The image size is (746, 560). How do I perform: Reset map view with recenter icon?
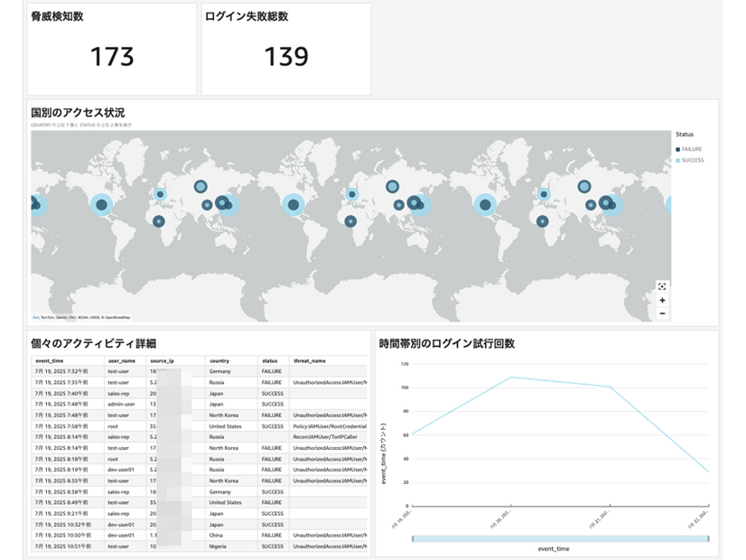(x=662, y=286)
